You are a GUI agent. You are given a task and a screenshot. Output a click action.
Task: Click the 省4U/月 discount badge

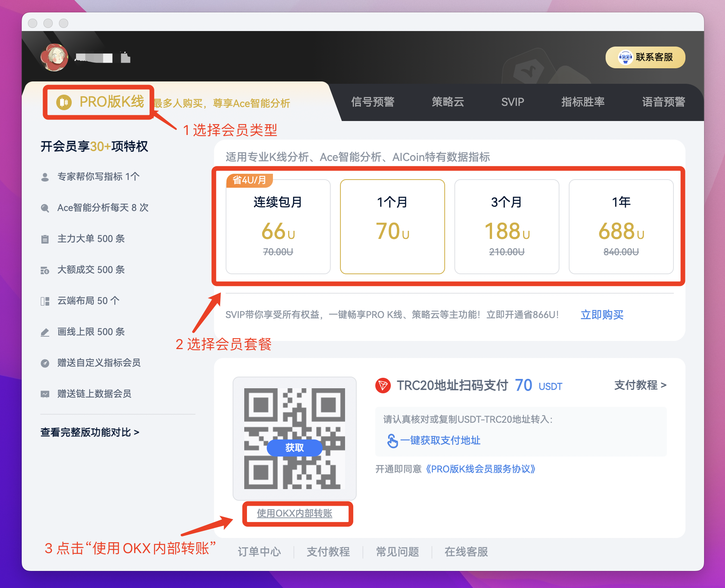click(x=250, y=180)
